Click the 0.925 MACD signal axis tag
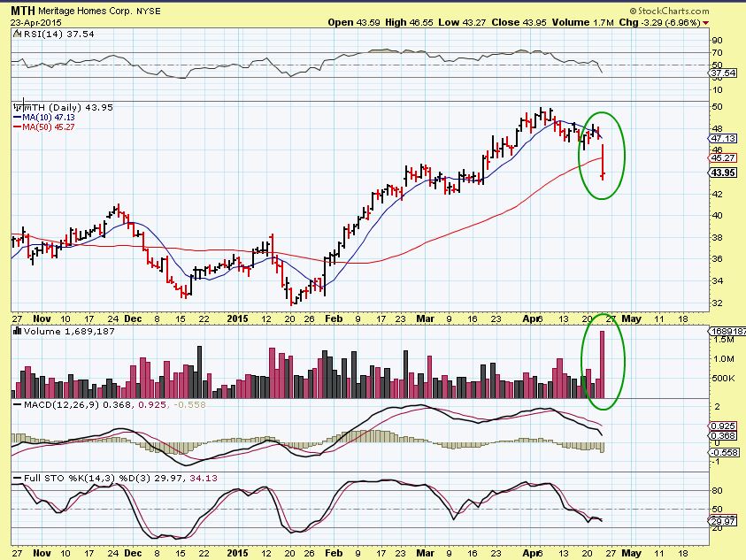 [x=723, y=426]
